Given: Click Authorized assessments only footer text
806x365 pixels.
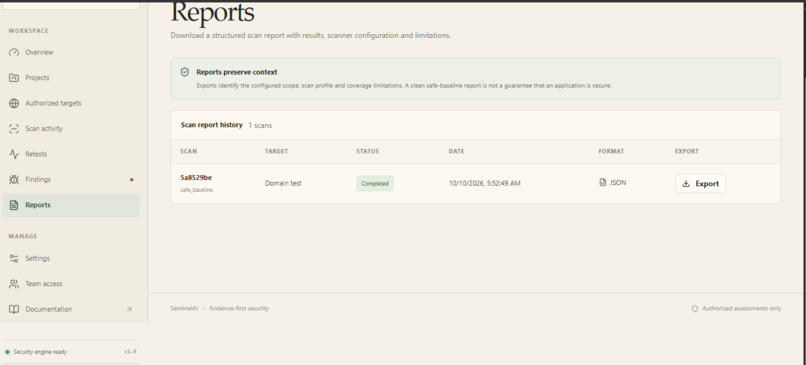Looking at the screenshot, I should coord(741,308).
